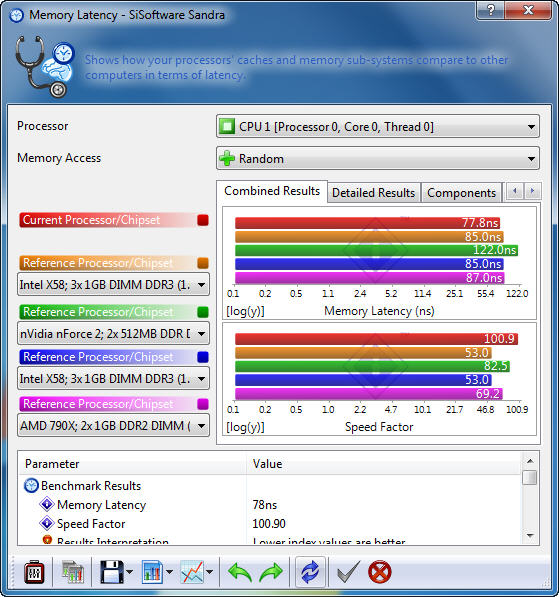The width and height of the screenshot is (559, 597).
Task: Click the stethoscope brain header icon
Action: click(x=45, y=67)
